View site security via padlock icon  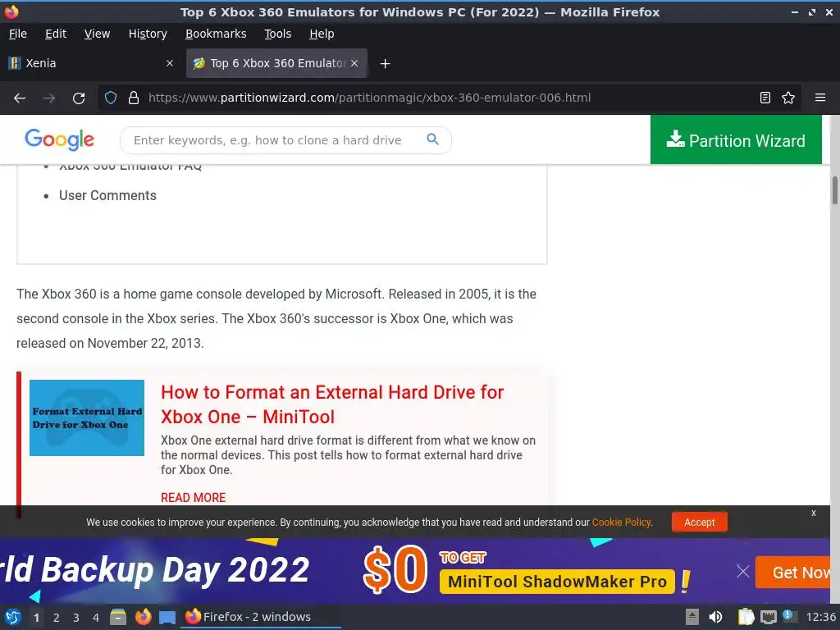click(x=134, y=98)
